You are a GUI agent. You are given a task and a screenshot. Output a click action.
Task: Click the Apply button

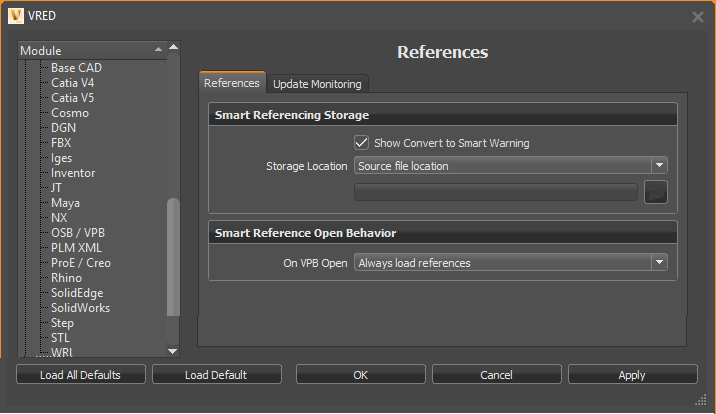[x=632, y=375]
